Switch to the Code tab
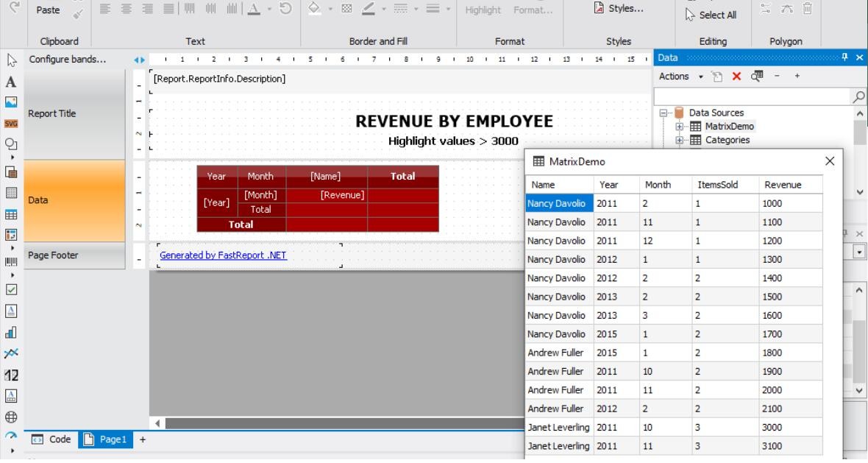This screenshot has width=868, height=463. (x=51, y=439)
